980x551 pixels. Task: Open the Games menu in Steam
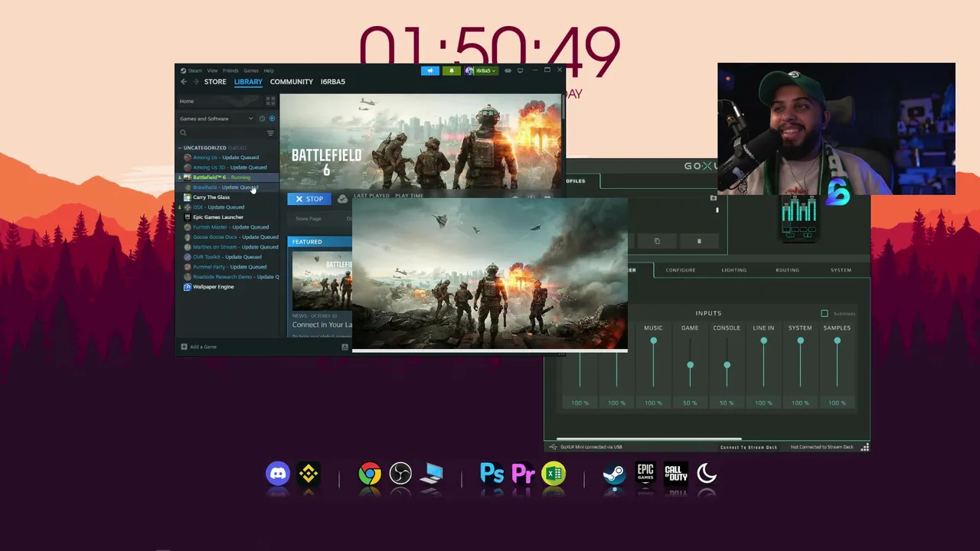[x=251, y=70]
